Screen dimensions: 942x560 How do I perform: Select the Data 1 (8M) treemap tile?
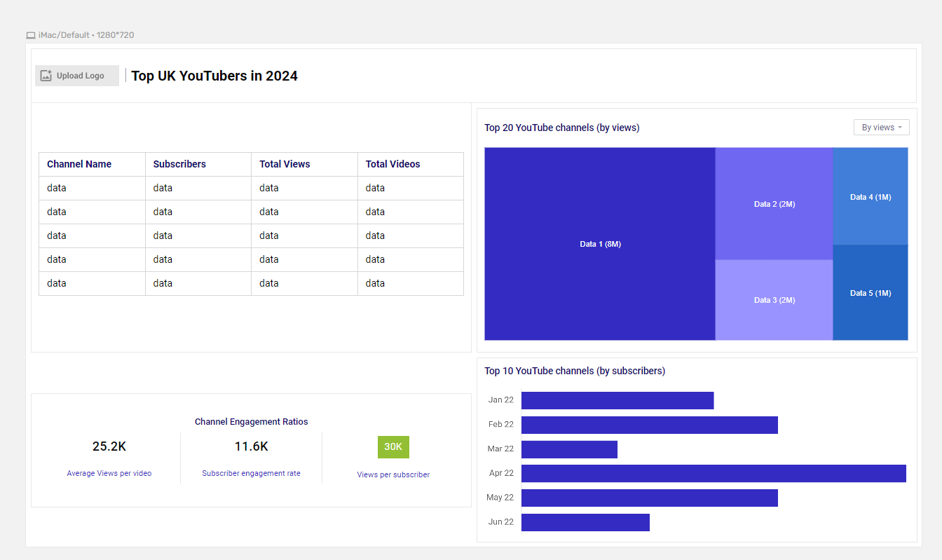coord(600,244)
